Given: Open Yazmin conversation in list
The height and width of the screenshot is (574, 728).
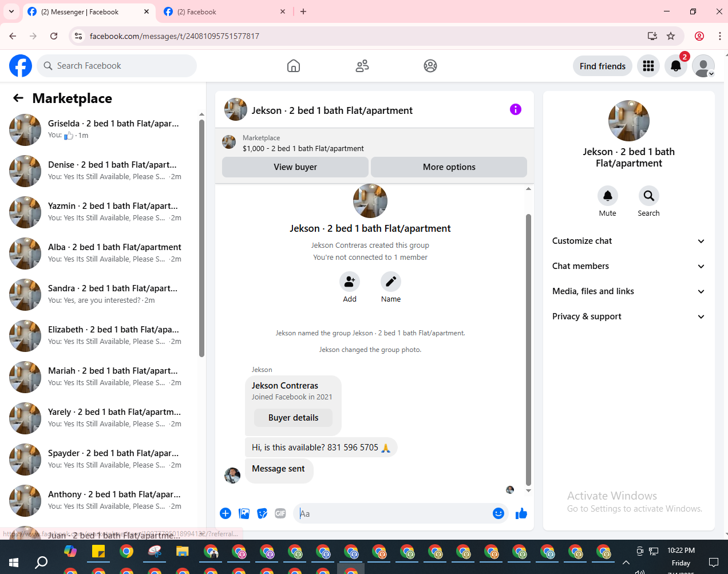Looking at the screenshot, I should [x=101, y=212].
